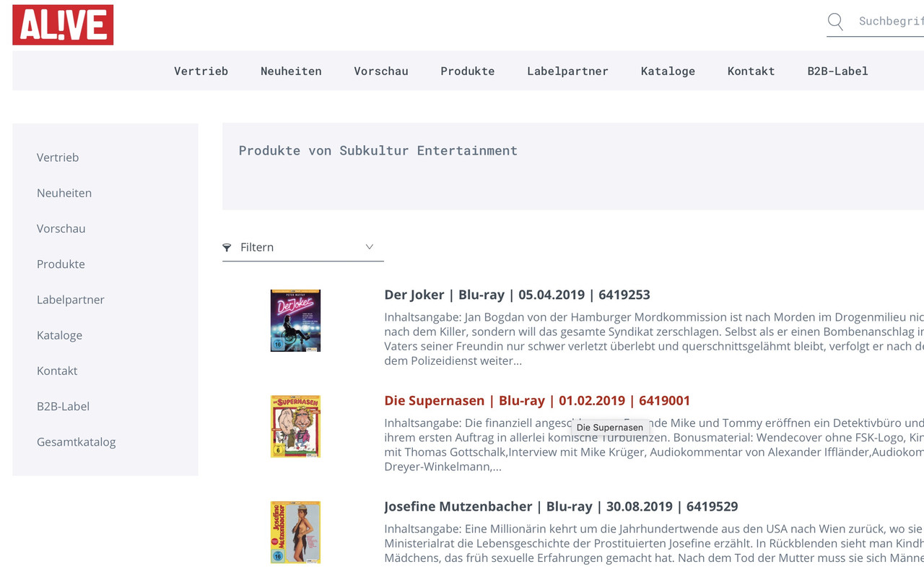Expand the Filtern chevron arrow
The height and width of the screenshot is (567, 924).
tap(369, 247)
